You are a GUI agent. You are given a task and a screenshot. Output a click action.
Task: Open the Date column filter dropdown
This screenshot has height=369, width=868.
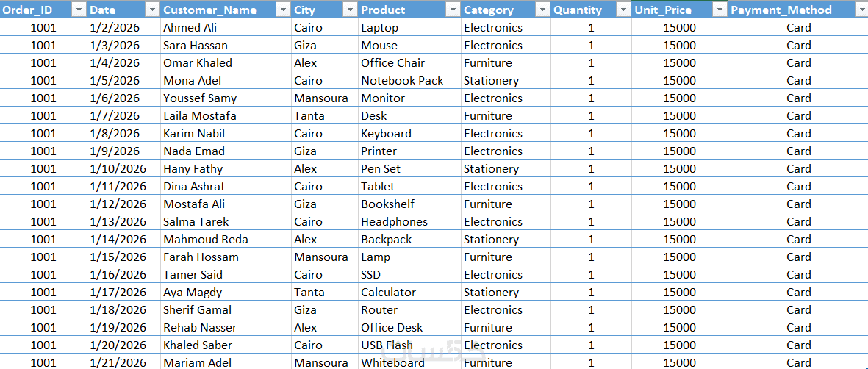coord(152,10)
